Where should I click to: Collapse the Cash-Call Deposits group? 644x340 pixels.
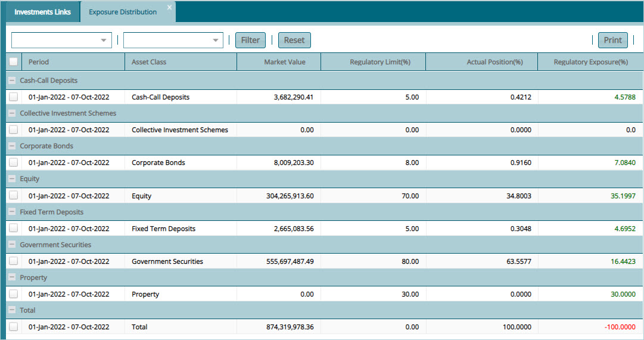click(12, 80)
